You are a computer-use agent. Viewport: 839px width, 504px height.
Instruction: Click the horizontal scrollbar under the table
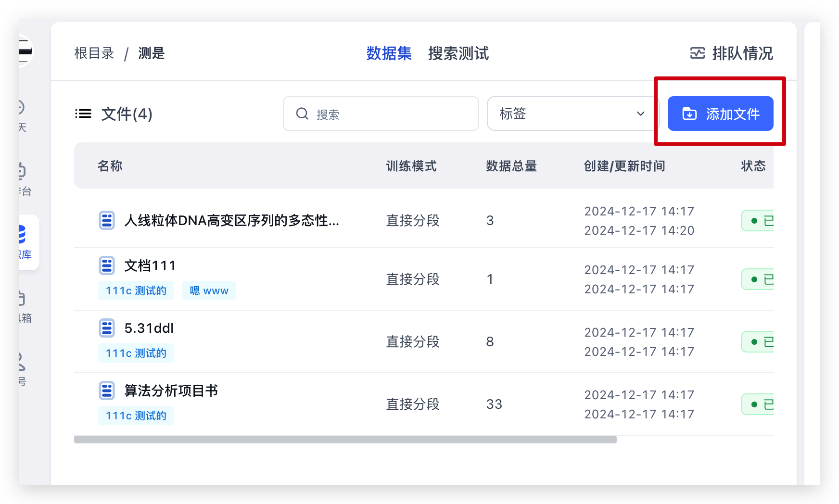click(345, 440)
